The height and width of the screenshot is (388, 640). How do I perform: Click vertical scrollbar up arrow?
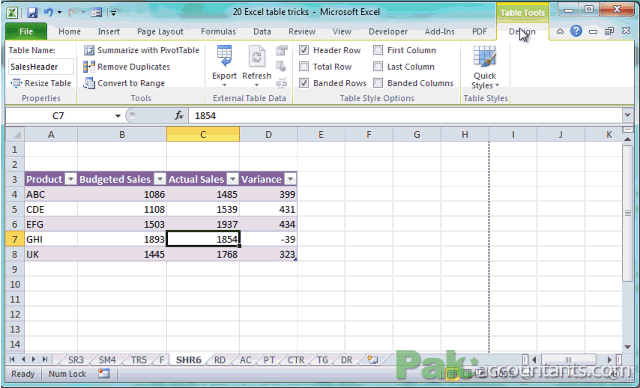628,140
